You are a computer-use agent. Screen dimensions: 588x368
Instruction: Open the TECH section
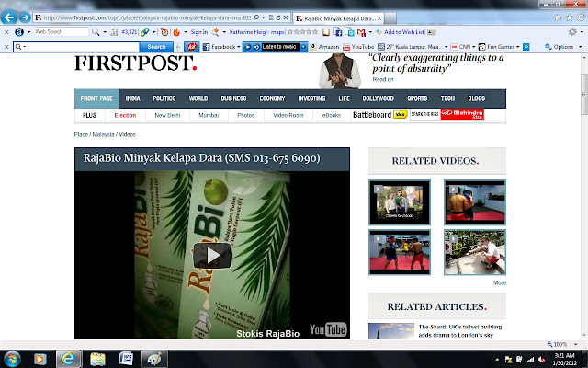[x=447, y=98]
